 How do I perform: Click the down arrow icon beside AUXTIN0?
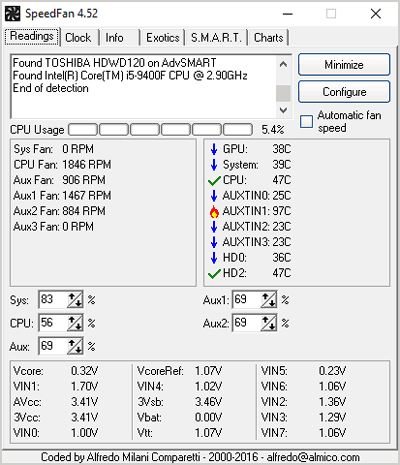point(214,196)
